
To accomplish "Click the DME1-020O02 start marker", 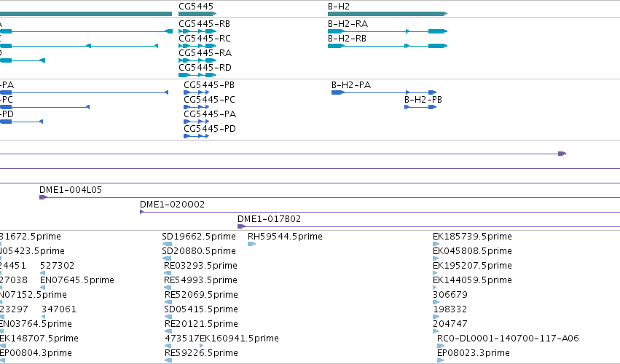I will coord(141,213).
